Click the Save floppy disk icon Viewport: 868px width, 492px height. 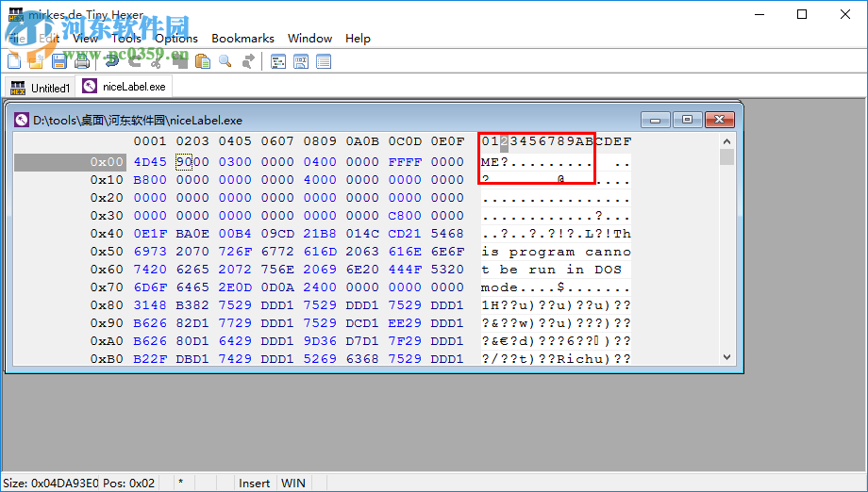pos(58,61)
